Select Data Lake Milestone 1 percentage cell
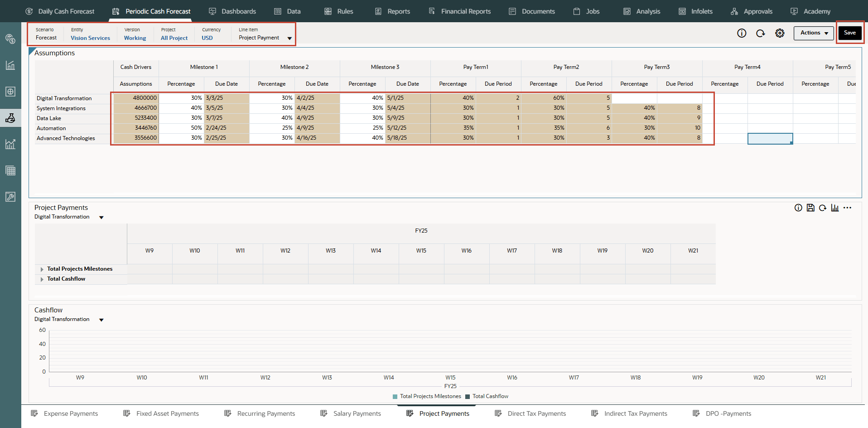The width and height of the screenshot is (868, 428). click(x=181, y=118)
